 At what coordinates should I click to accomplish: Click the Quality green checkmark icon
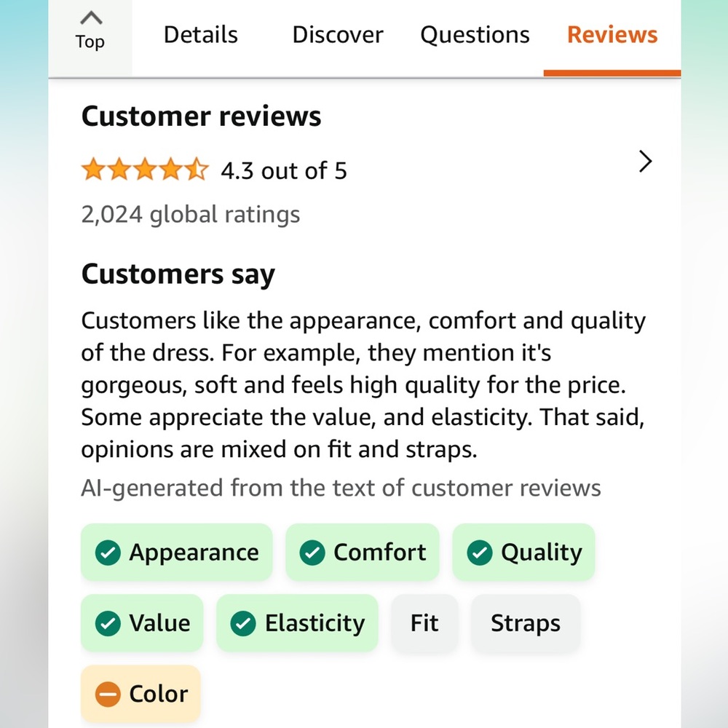[x=480, y=553]
